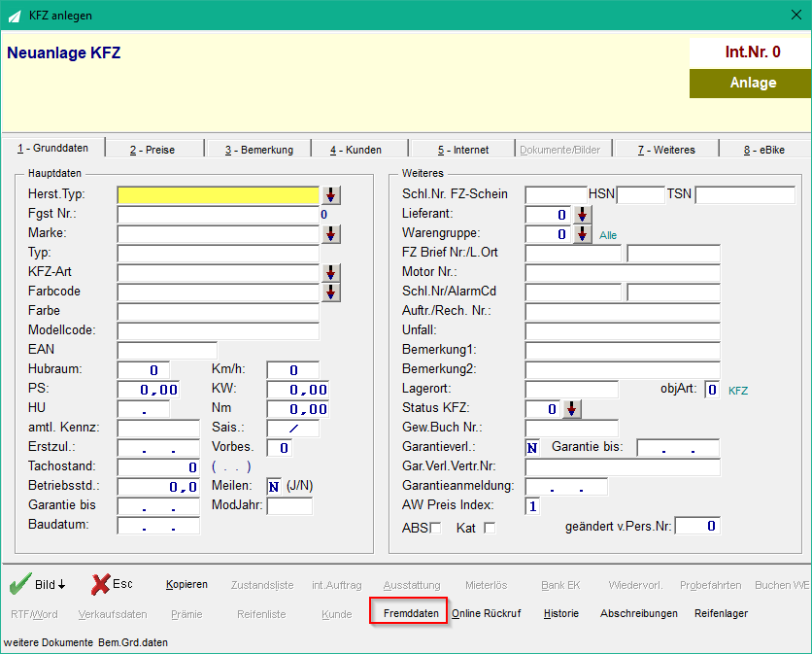Click the green checkmark Bild icon
The image size is (812, 654).
pos(20,585)
